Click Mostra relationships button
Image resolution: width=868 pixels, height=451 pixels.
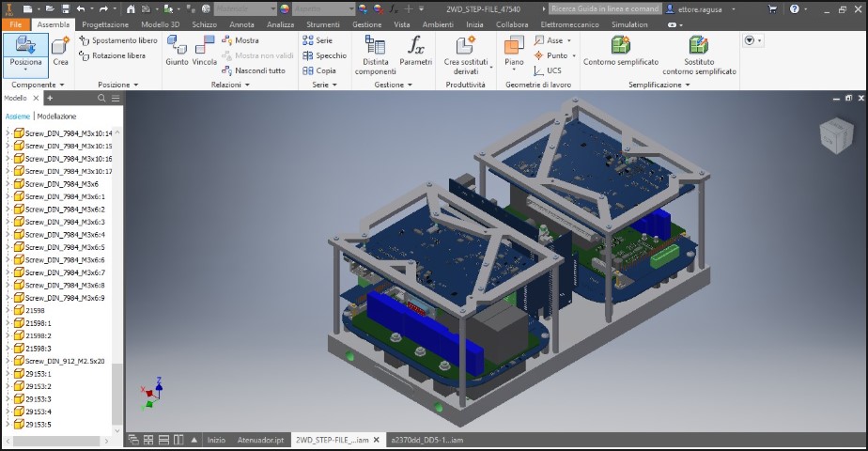240,40
